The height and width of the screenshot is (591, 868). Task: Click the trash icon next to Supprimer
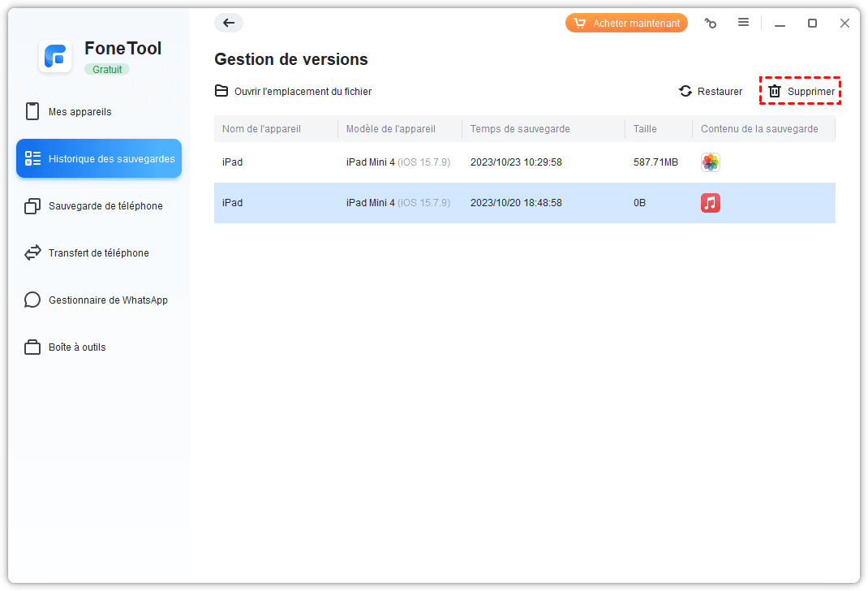point(775,92)
